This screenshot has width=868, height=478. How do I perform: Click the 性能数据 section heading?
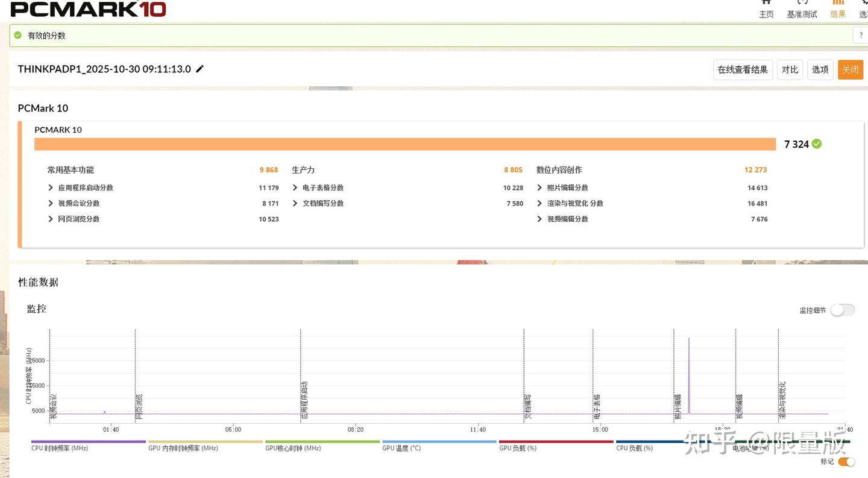(x=39, y=282)
